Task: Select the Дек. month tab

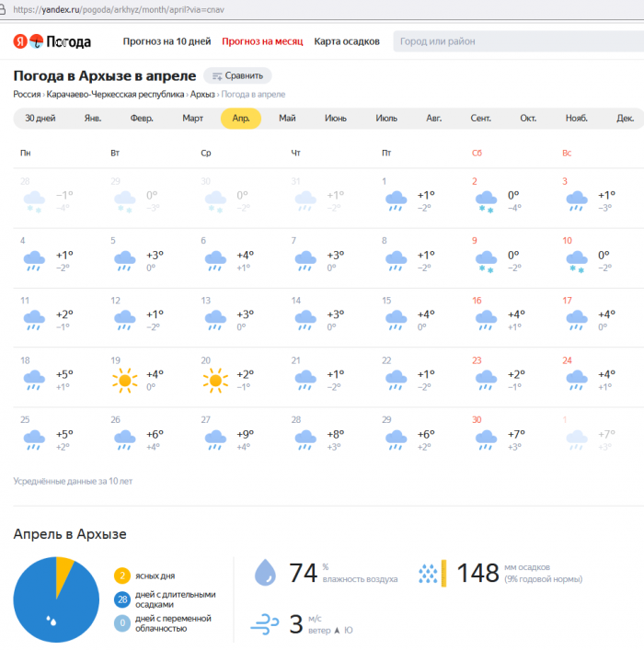Action: click(x=625, y=119)
